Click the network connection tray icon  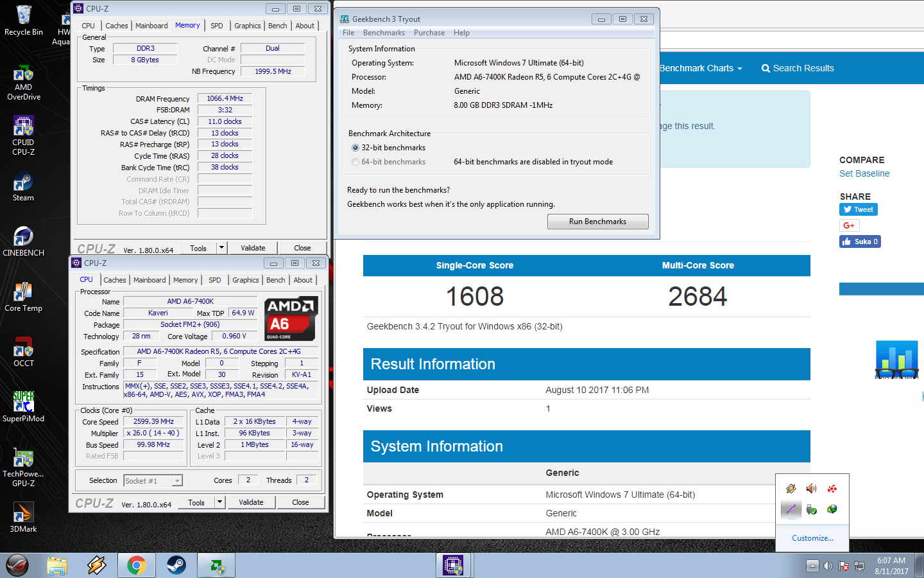pos(859,566)
